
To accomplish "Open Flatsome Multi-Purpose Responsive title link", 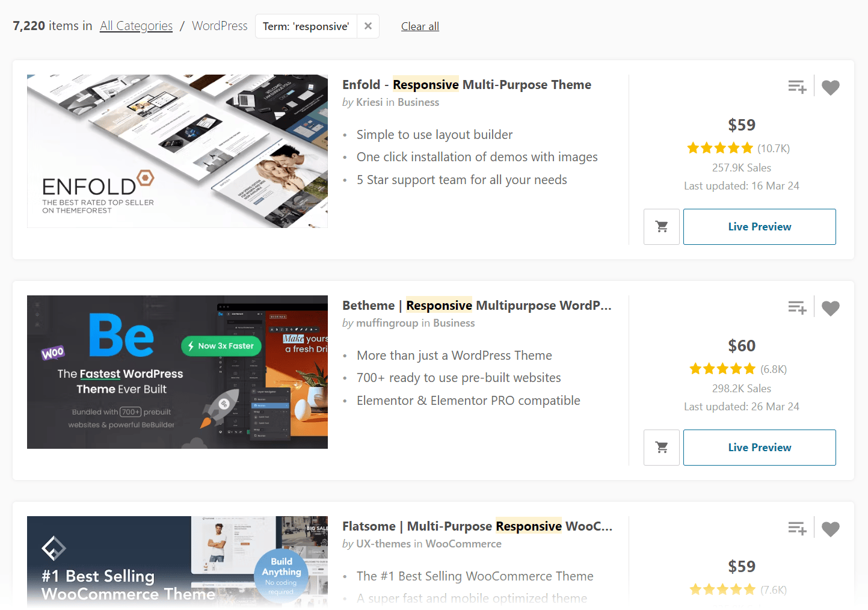I will pyautogui.click(x=478, y=526).
